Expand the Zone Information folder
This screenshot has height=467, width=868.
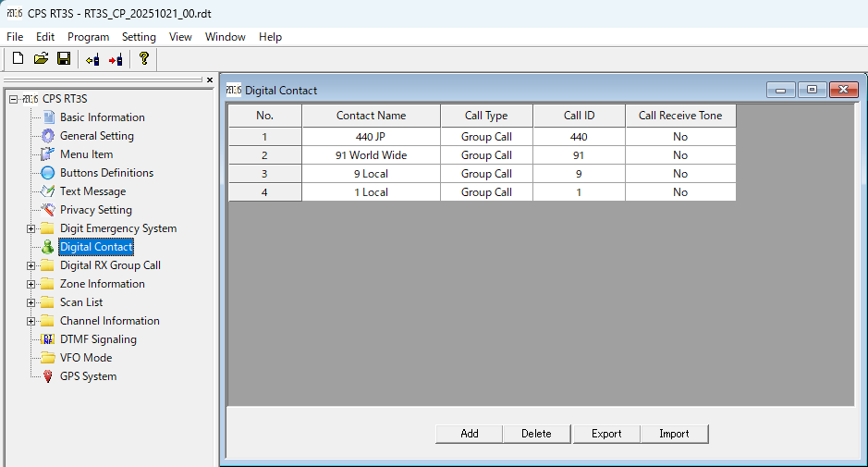31,284
